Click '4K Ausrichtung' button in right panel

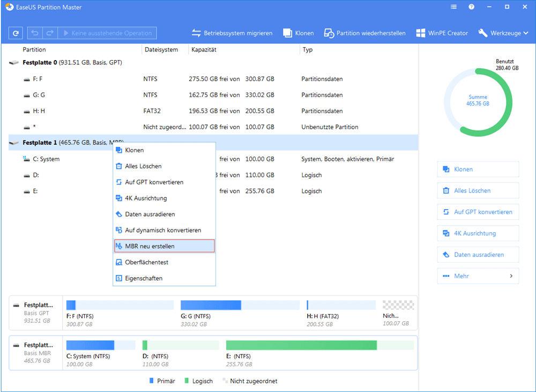pos(478,233)
